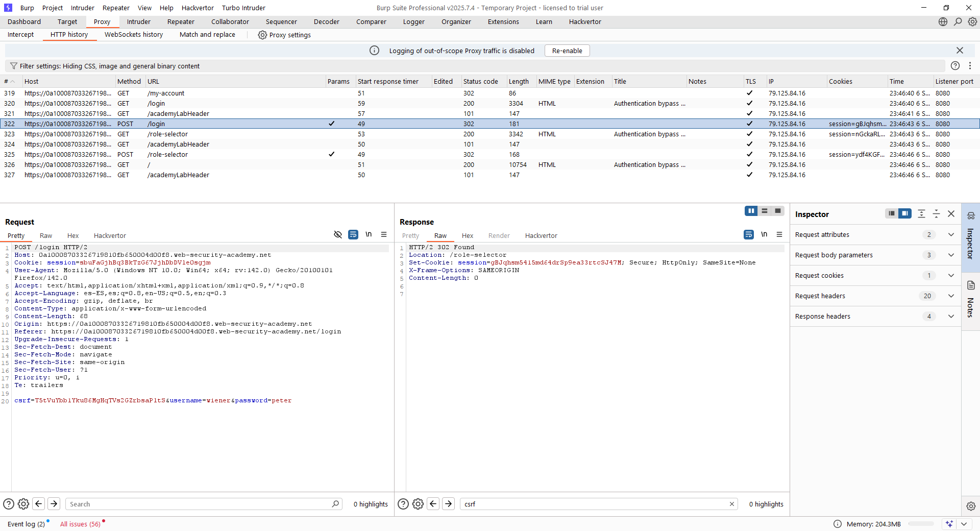The width and height of the screenshot is (980, 531).
Task: Click the Burp search magnifier icon
Action: tap(958, 21)
